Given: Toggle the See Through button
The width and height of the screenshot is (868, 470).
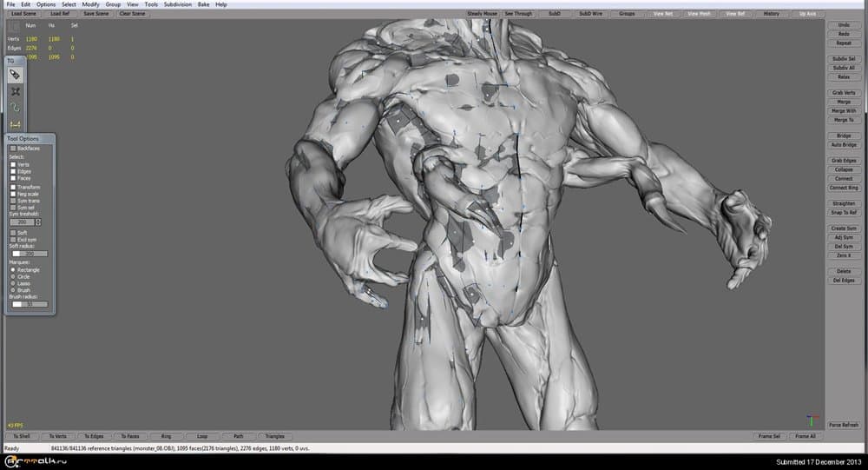Looking at the screenshot, I should pos(518,13).
